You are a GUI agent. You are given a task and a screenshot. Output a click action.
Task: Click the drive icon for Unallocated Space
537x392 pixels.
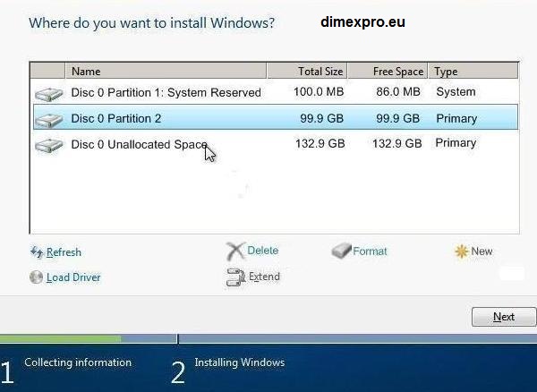(x=48, y=146)
